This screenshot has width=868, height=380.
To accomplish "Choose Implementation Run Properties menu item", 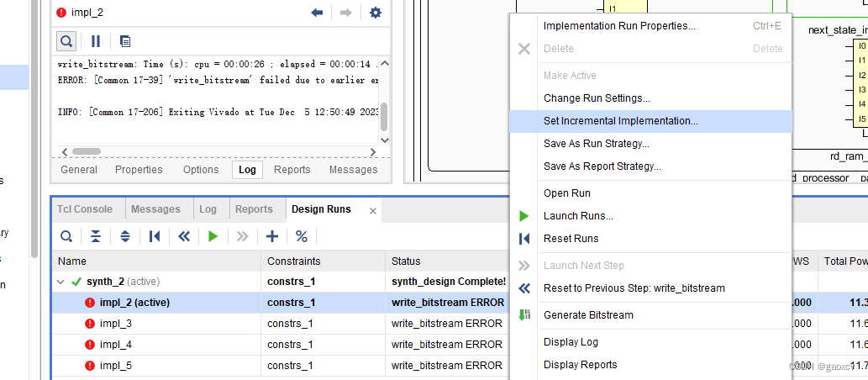I will [650, 26].
